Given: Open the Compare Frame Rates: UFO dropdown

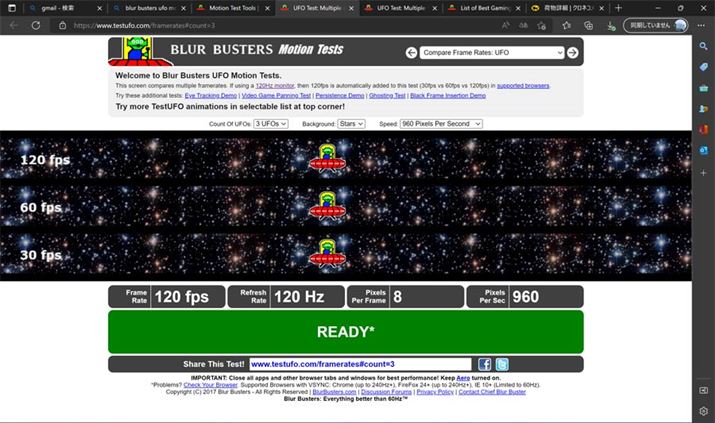Looking at the screenshot, I should [492, 53].
